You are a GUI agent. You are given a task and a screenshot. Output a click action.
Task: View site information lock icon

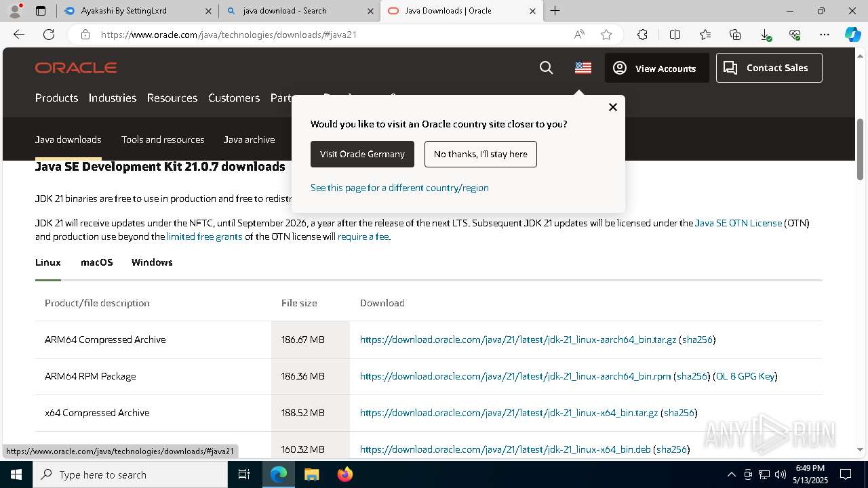tap(85, 35)
